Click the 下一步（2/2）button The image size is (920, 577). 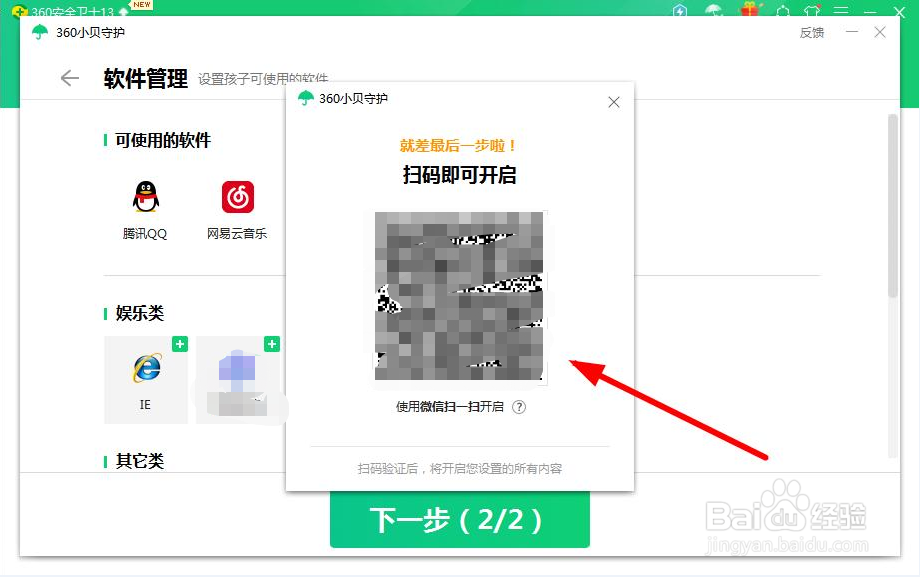pyautogui.click(x=459, y=520)
